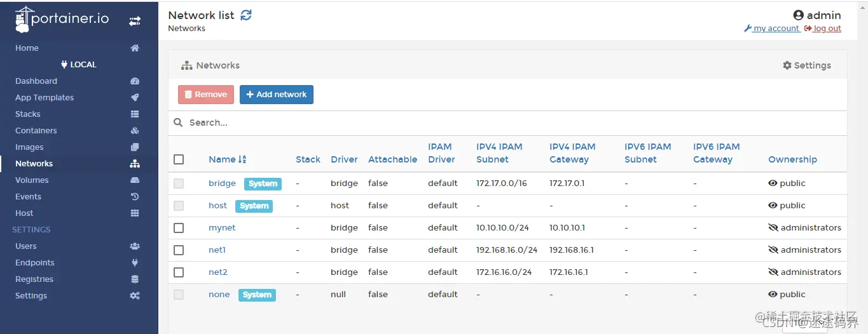Refresh the network list with reload icon
Image resolution: width=868 pixels, height=334 pixels.
coord(246,15)
